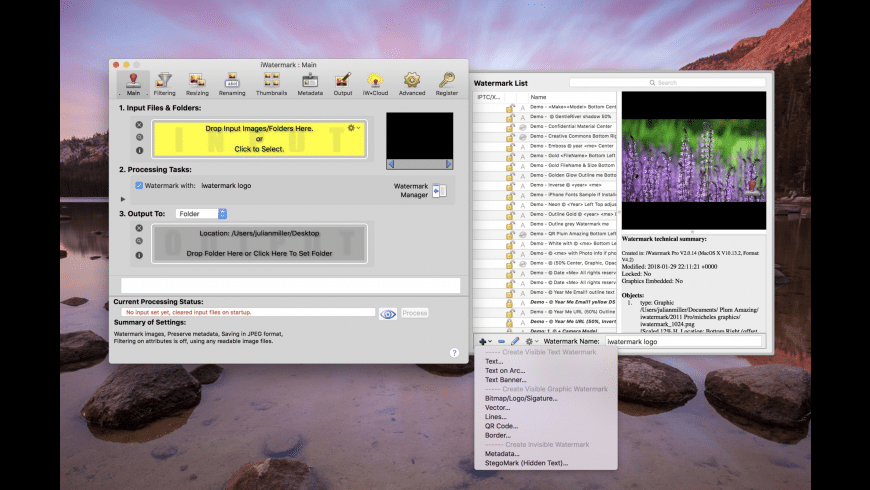
Task: Toggle the 'Watermark with' checkbox
Action: (x=139, y=185)
